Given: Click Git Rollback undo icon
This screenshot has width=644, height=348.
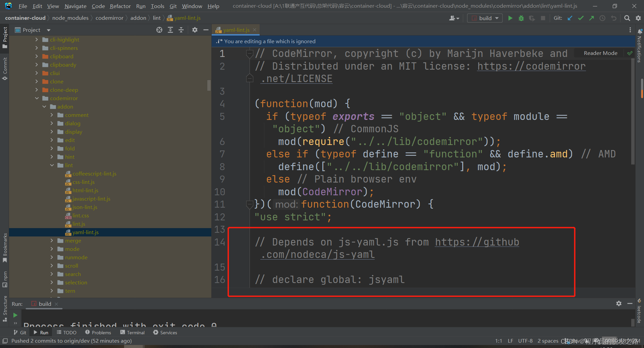Looking at the screenshot, I should point(613,18).
